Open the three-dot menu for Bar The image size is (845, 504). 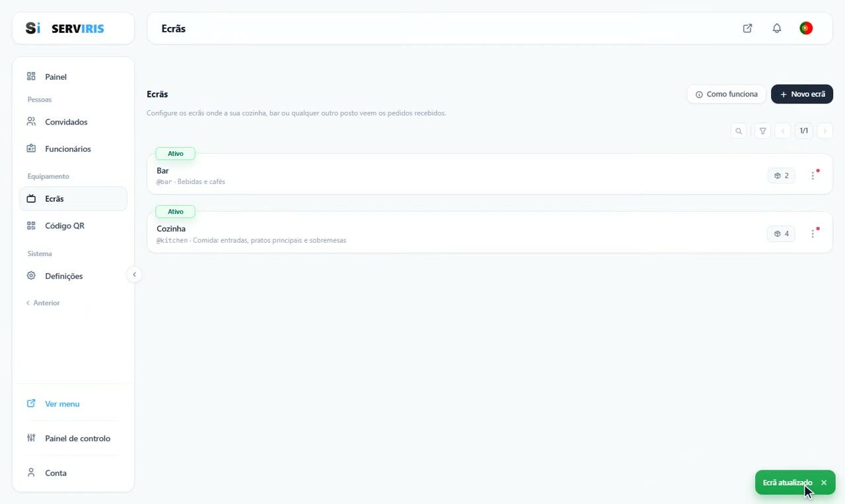[813, 175]
